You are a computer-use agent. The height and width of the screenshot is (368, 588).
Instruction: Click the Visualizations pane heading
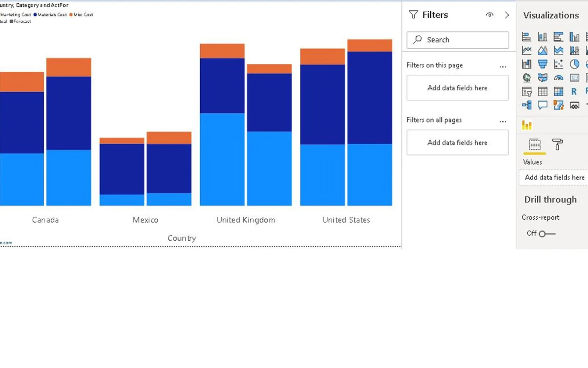[x=551, y=15]
